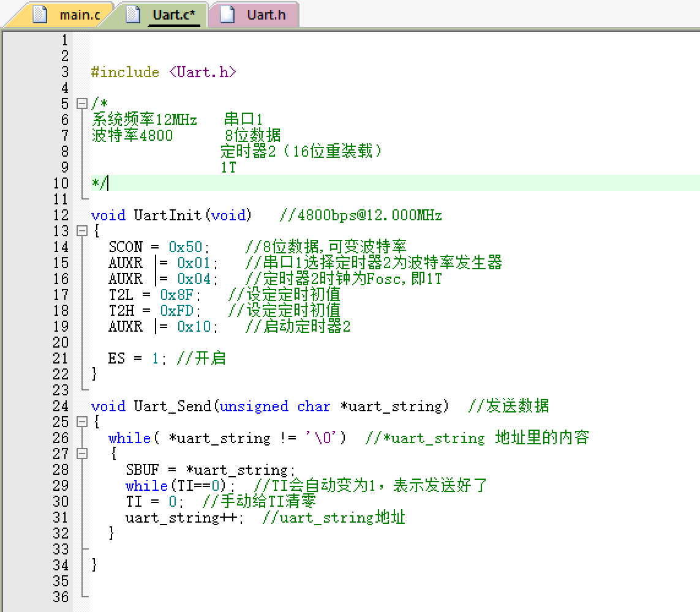
Task: Click line number 10 in the gutter
Action: click(61, 184)
